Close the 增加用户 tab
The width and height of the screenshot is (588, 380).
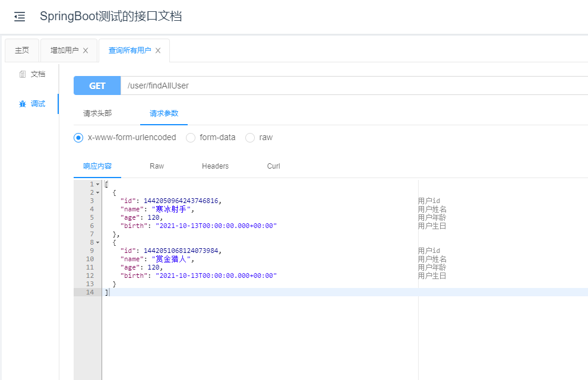86,50
